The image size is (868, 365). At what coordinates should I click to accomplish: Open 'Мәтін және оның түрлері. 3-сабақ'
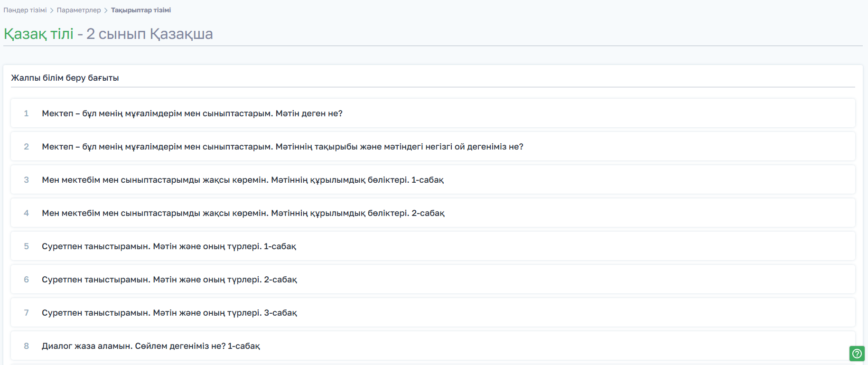coord(169,313)
